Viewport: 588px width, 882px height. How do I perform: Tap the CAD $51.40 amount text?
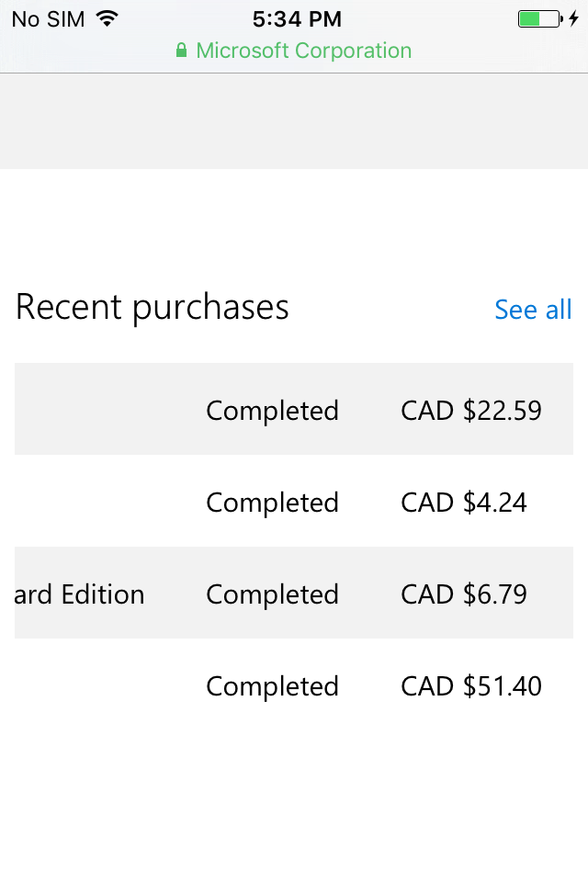click(471, 686)
